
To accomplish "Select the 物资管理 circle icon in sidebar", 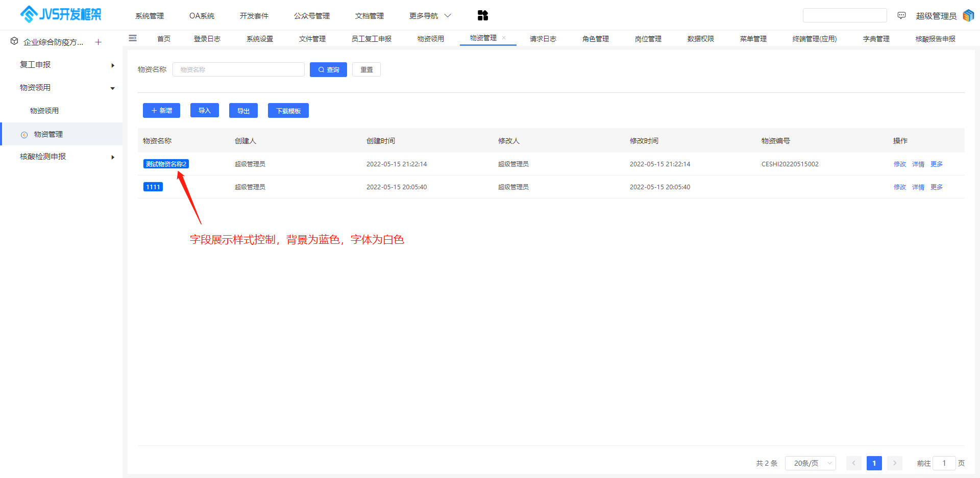I will click(24, 134).
